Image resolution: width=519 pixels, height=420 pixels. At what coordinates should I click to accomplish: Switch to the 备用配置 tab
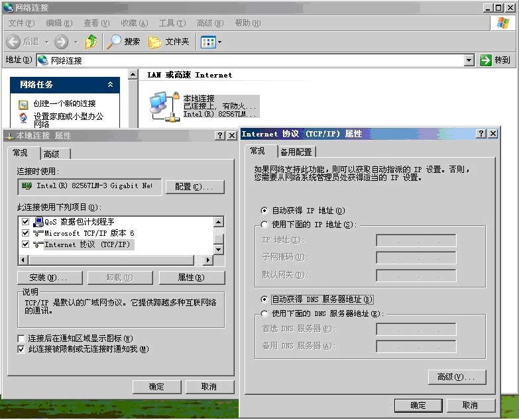(x=296, y=152)
